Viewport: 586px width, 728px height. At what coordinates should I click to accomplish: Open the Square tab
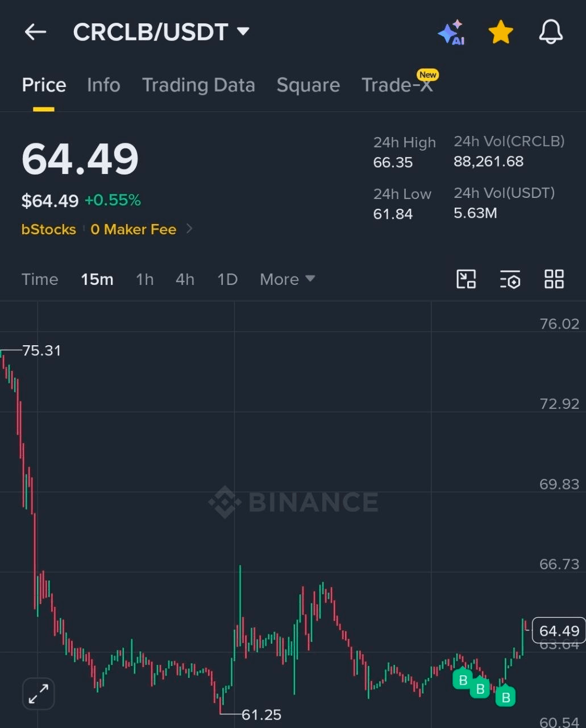[308, 85]
